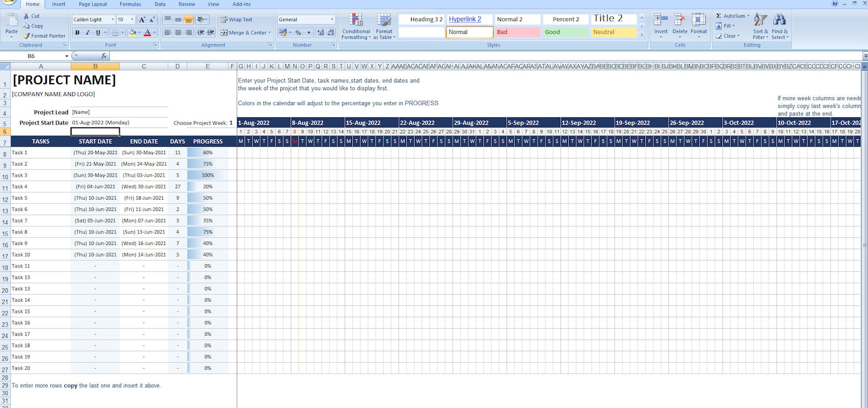
Task: Toggle Wrap Text
Action: coord(236,20)
